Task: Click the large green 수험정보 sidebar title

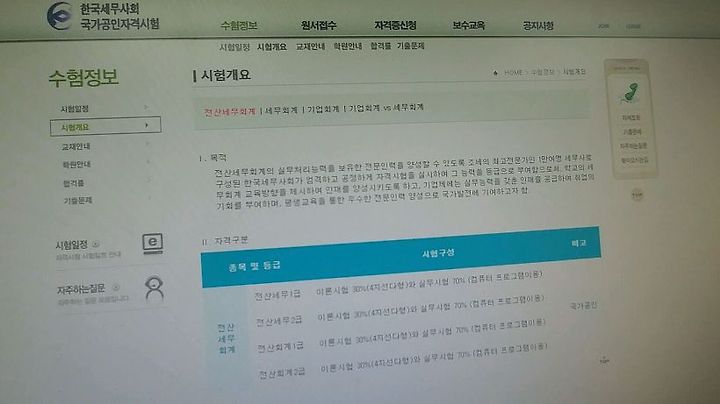Action: (x=84, y=78)
